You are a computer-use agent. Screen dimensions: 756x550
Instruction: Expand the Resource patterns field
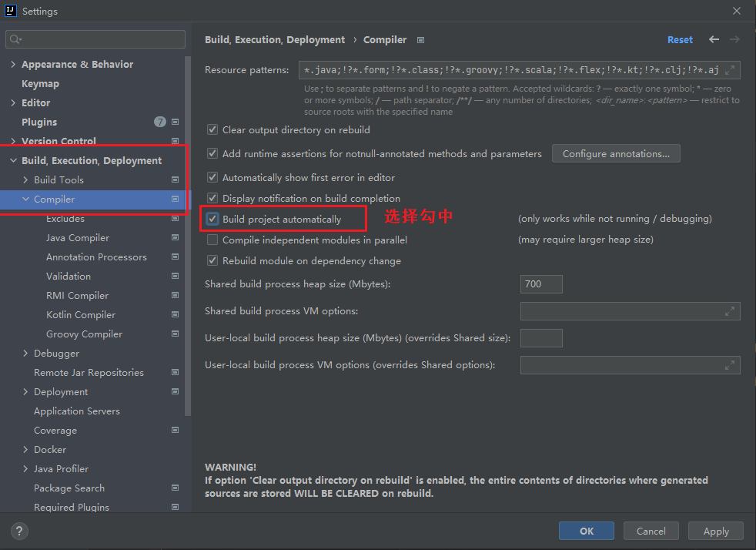[x=730, y=70]
